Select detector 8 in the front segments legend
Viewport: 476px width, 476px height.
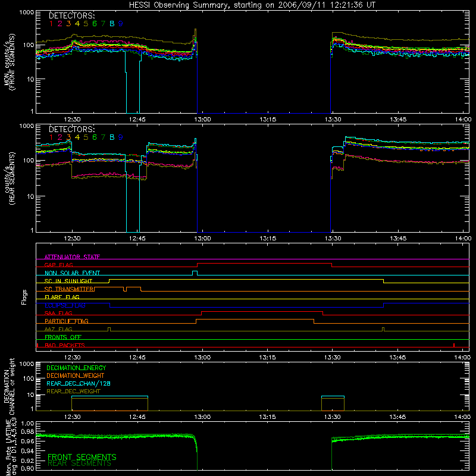112,24
